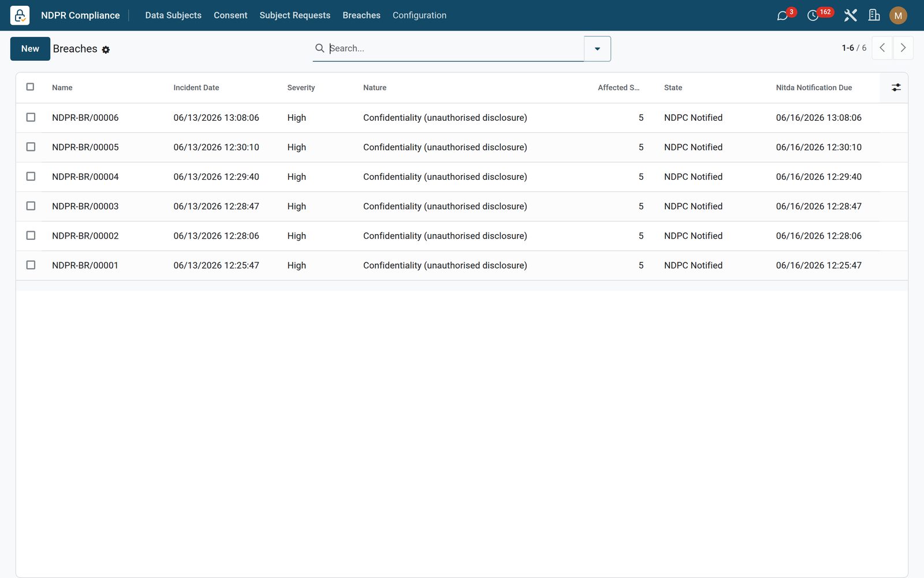
Task: Open record NDPR-BR/00003
Action: point(85,206)
